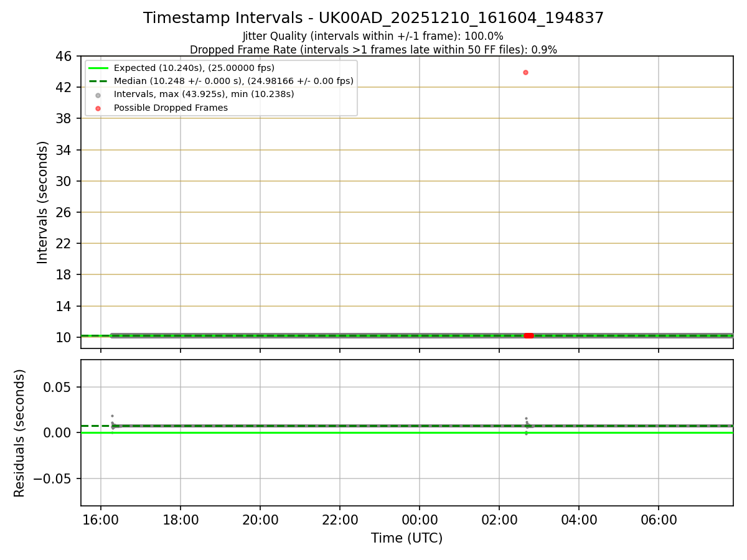Click the green Expected line legend icon
This screenshot has height=560, width=747.
[x=98, y=68]
